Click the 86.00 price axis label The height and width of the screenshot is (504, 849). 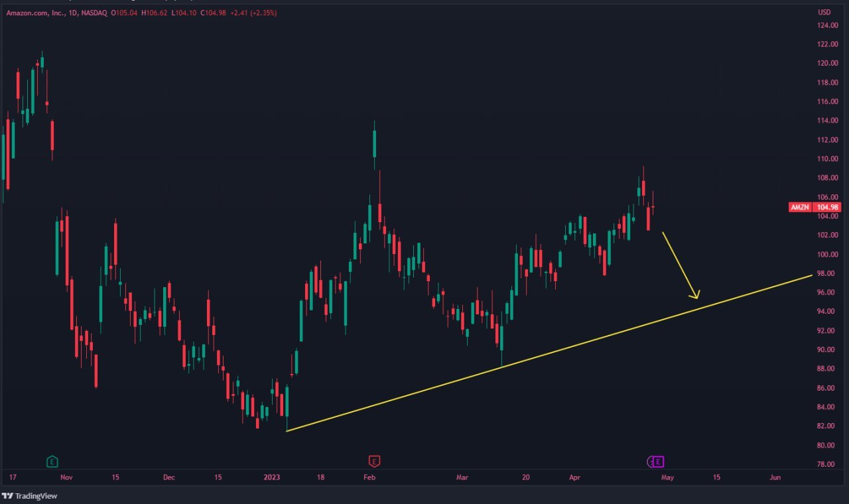pyautogui.click(x=827, y=388)
